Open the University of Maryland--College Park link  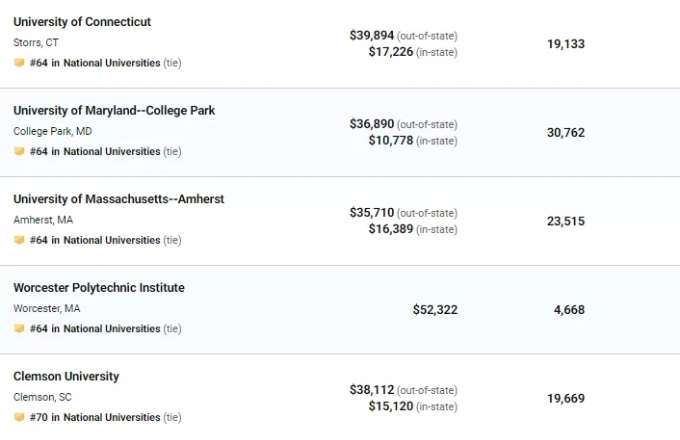(x=114, y=111)
